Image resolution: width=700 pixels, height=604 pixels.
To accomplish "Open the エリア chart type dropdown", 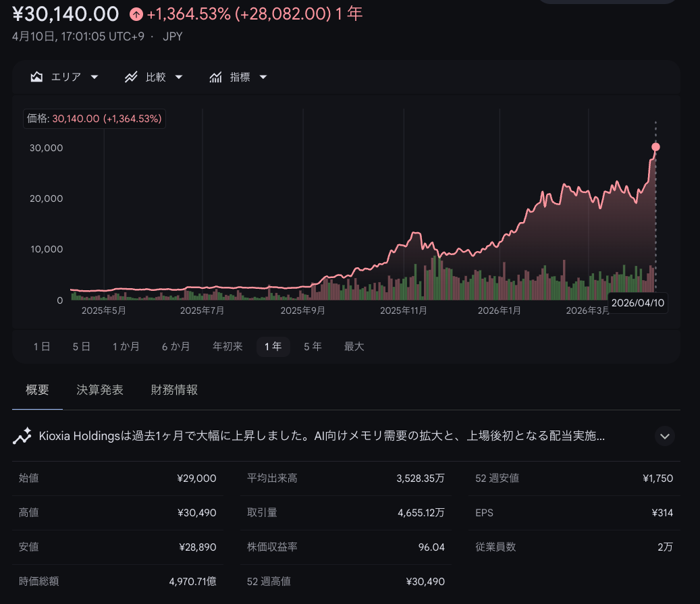I will point(65,77).
